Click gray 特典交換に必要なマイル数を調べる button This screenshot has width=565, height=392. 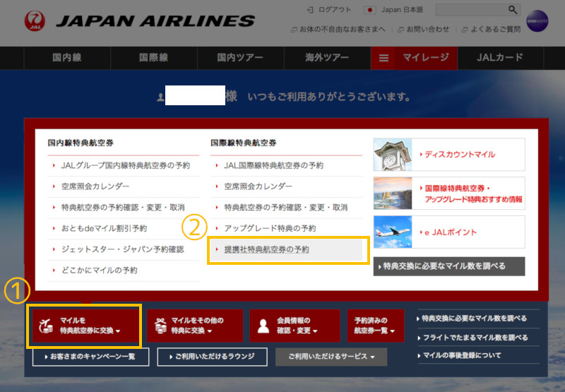(x=449, y=266)
